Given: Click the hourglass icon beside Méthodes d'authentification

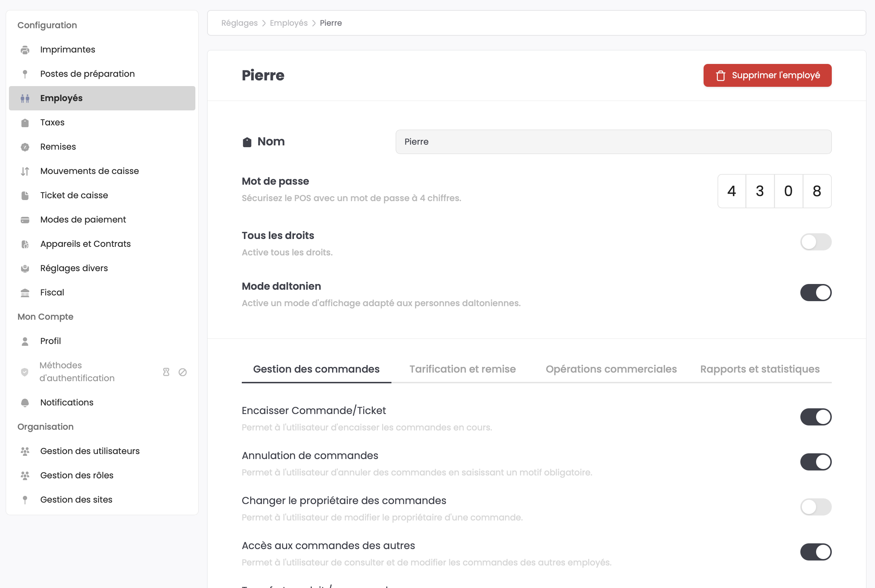Looking at the screenshot, I should [166, 372].
